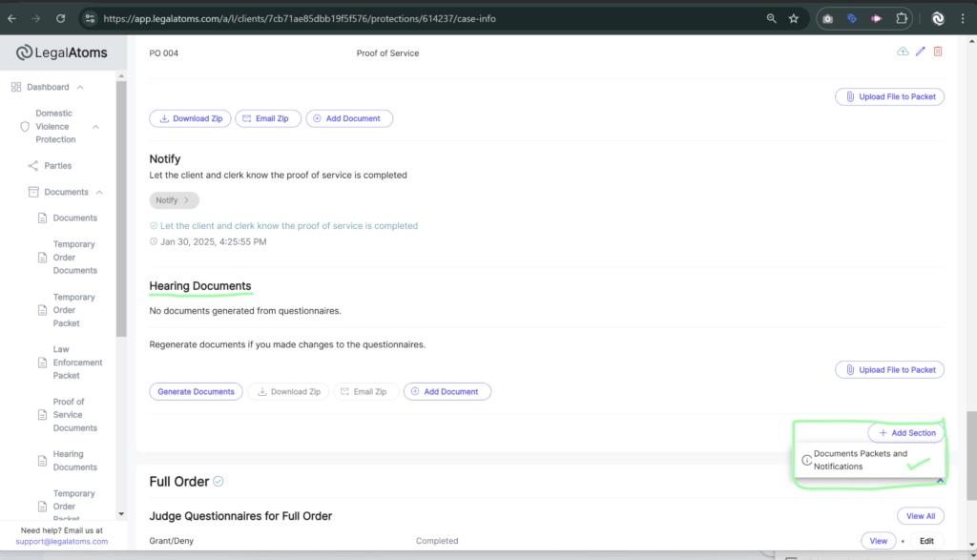Click the 'PO 004' row label
977x560 pixels.
pos(164,53)
